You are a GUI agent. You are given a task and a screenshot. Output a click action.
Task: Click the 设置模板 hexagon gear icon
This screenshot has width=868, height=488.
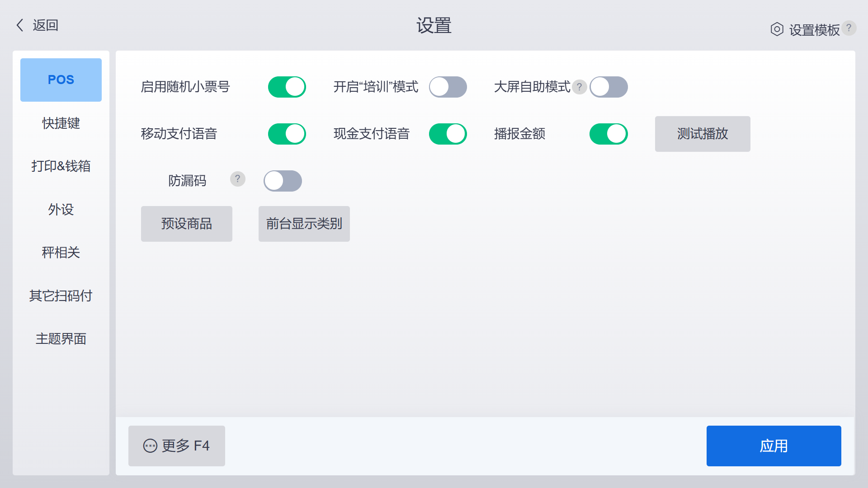pos(777,28)
